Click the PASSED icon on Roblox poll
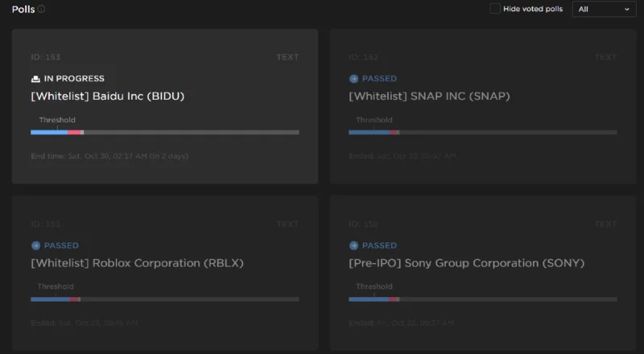Image resolution: width=644 pixels, height=354 pixels. (x=35, y=245)
